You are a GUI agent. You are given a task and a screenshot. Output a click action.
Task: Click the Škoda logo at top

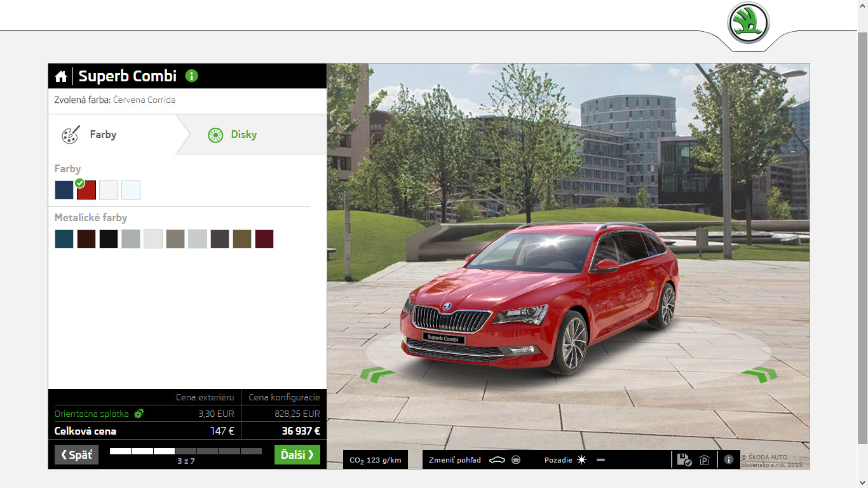(748, 23)
